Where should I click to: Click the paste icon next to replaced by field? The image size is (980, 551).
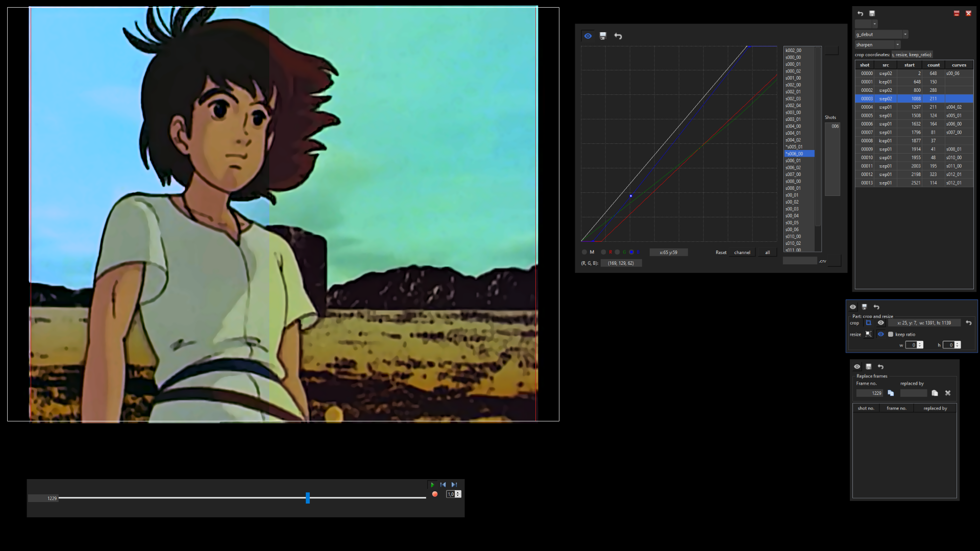coord(935,393)
